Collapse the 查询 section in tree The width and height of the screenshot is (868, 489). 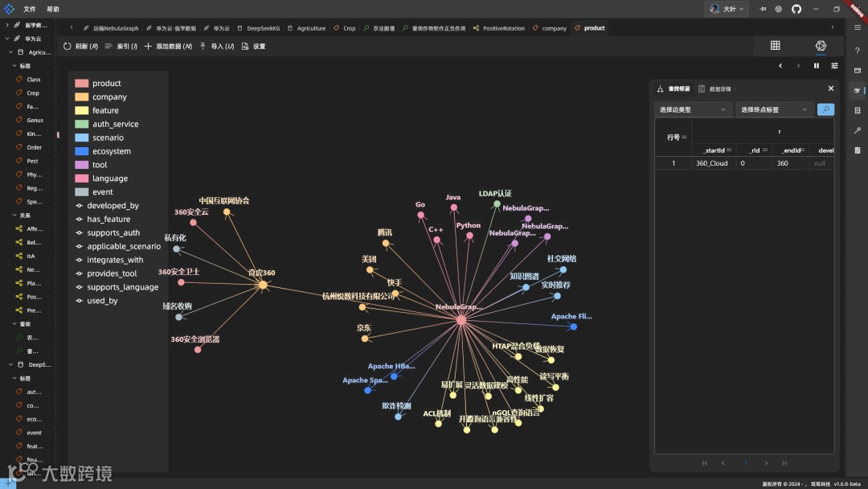click(14, 323)
